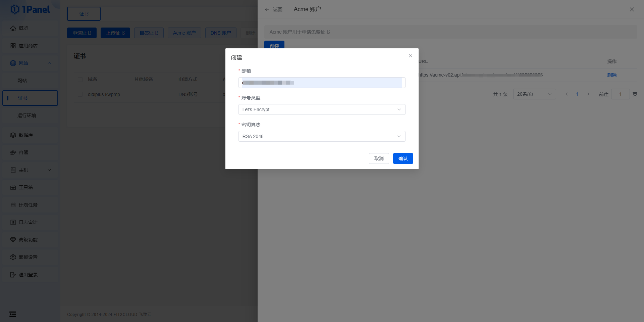
Task: Click the 申请方式 column header
Action: 188,79
